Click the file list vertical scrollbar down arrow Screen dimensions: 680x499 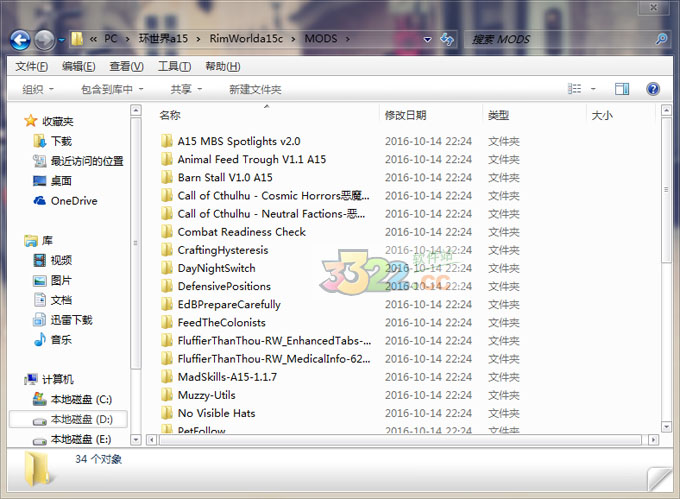[x=667, y=427]
